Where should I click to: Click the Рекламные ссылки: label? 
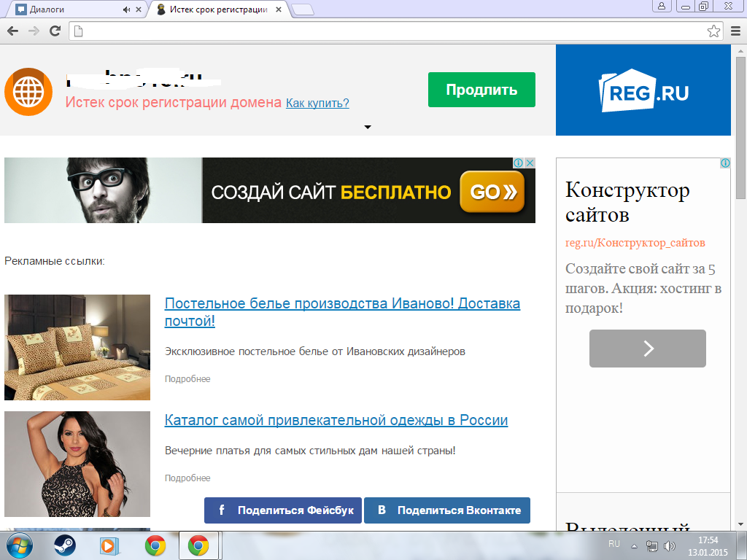[x=54, y=261]
